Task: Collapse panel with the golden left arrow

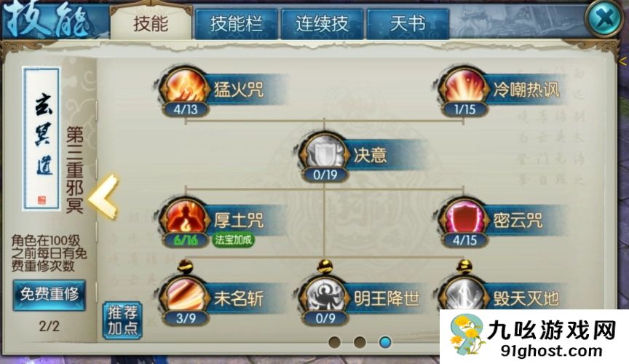Action: pyautogui.click(x=104, y=197)
